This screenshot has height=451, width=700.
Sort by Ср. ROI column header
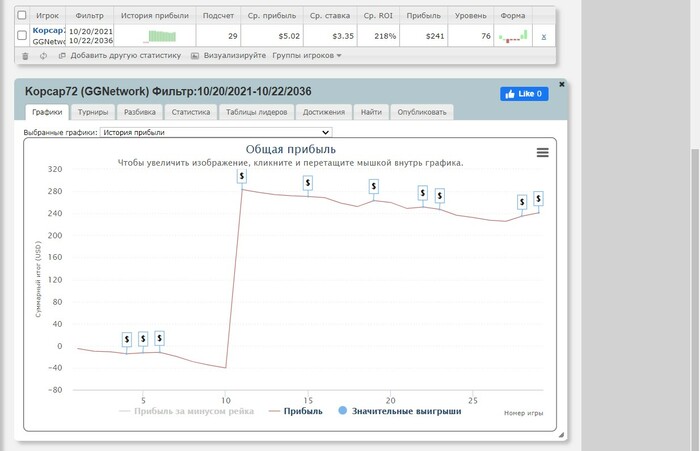[378, 15]
